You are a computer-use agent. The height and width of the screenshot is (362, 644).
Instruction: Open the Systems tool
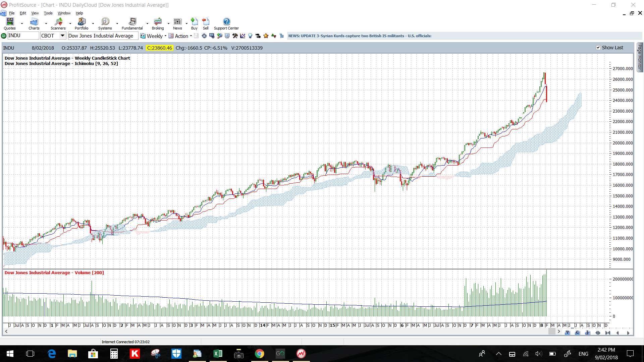click(105, 23)
